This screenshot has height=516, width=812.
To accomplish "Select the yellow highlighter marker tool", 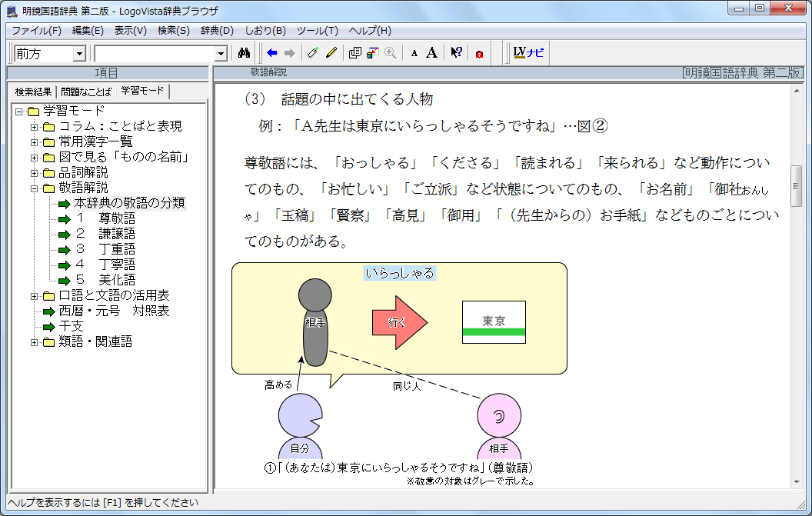I will click(x=331, y=53).
